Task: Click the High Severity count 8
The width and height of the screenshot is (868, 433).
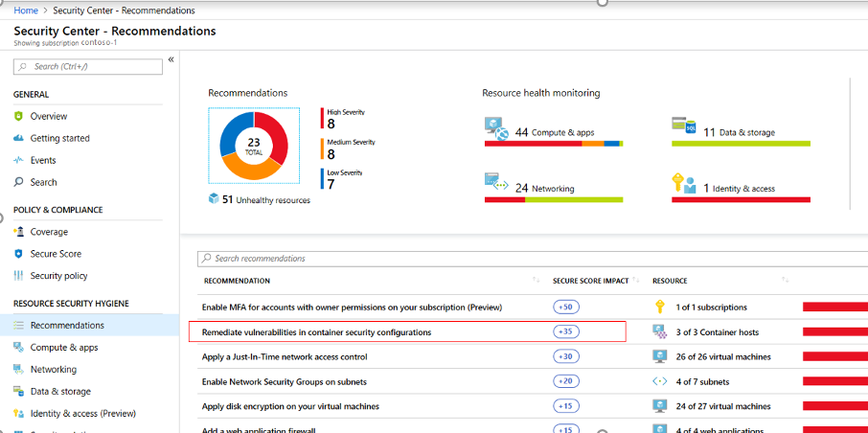Action: (331, 123)
